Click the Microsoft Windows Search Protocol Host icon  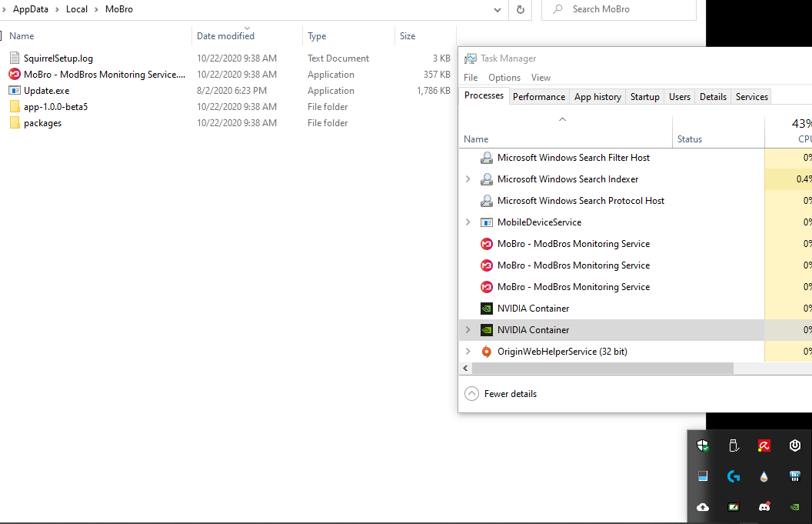(486, 201)
